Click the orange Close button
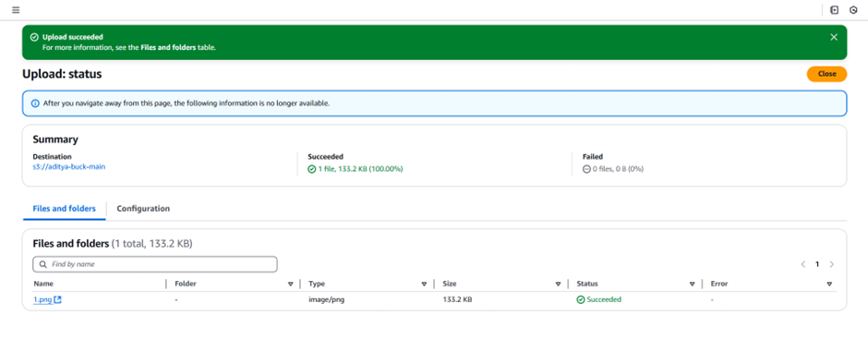 826,74
